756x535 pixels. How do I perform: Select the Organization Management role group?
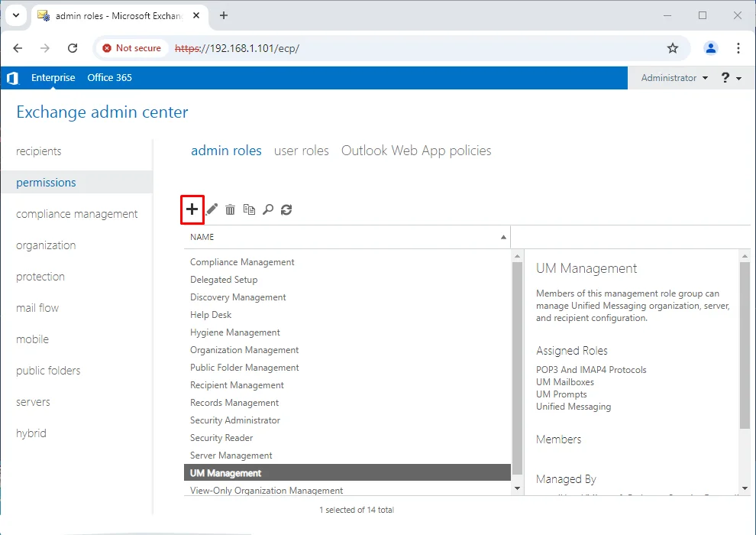click(347, 350)
